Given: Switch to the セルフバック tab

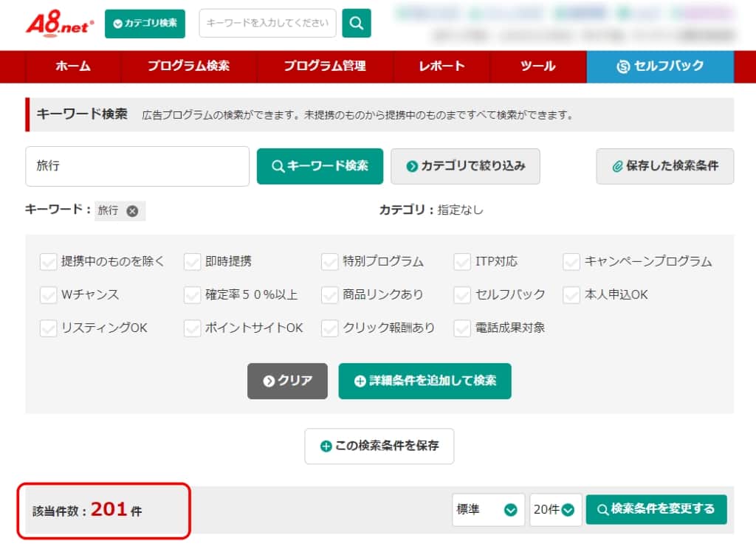Looking at the screenshot, I should [x=660, y=66].
